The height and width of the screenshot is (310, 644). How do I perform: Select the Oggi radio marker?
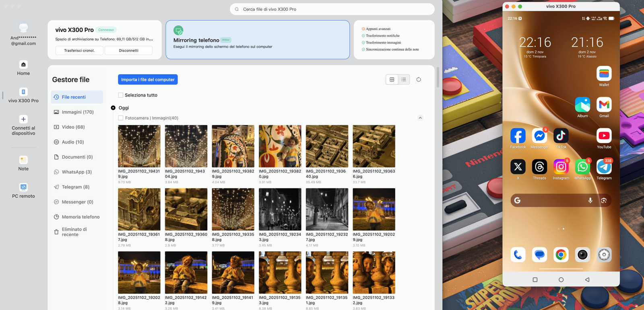point(113,108)
